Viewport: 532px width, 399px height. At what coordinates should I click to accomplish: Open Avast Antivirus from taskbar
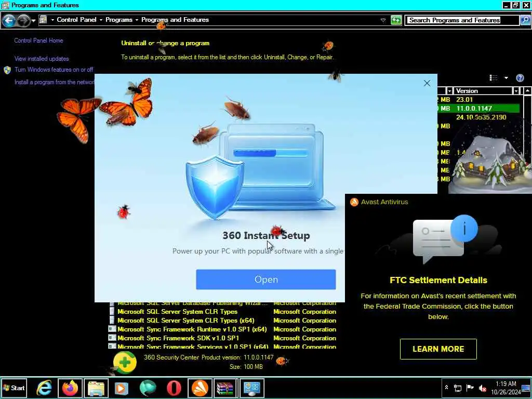click(200, 388)
